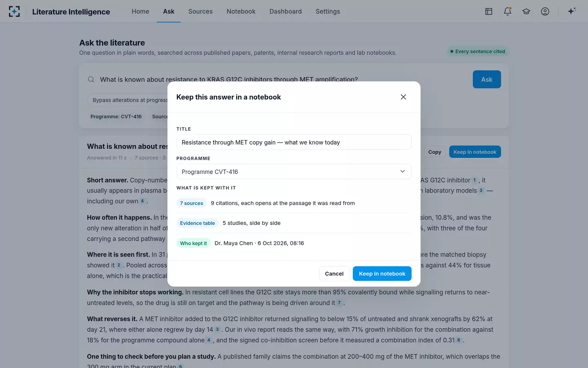Click the Literature Intelligence logo icon
588x368 pixels.
(x=14, y=11)
